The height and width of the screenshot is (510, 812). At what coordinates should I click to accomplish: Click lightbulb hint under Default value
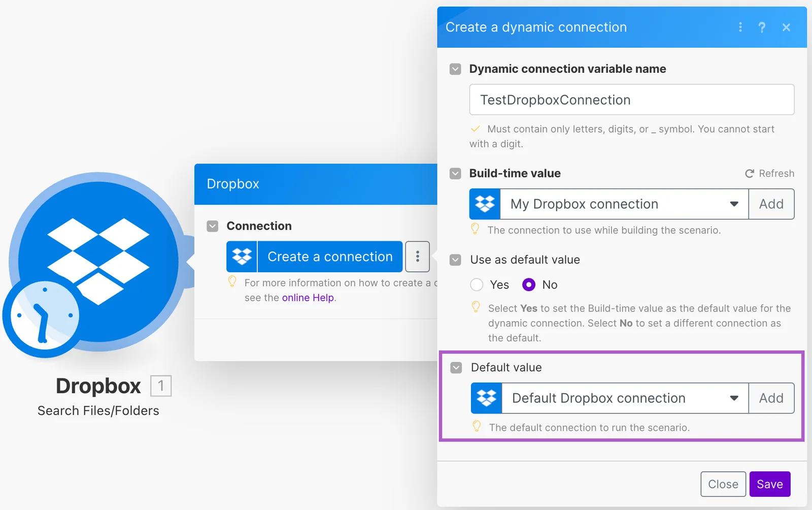[x=477, y=426]
